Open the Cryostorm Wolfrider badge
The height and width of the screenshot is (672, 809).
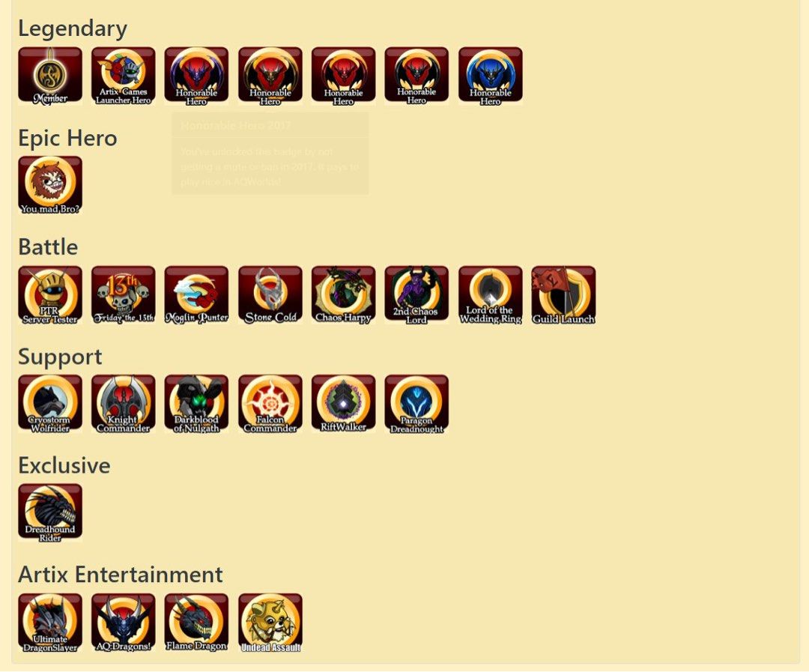[50, 404]
